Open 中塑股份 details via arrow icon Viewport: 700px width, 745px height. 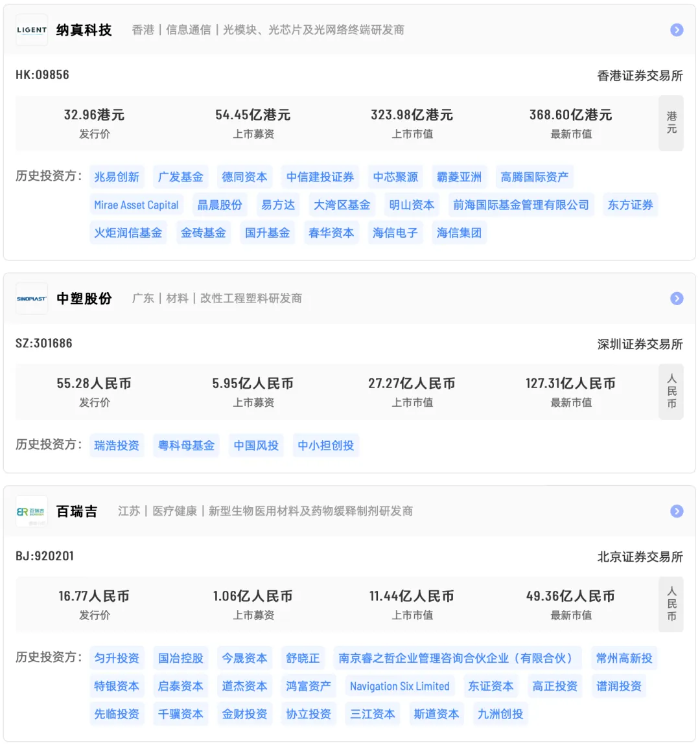click(677, 299)
